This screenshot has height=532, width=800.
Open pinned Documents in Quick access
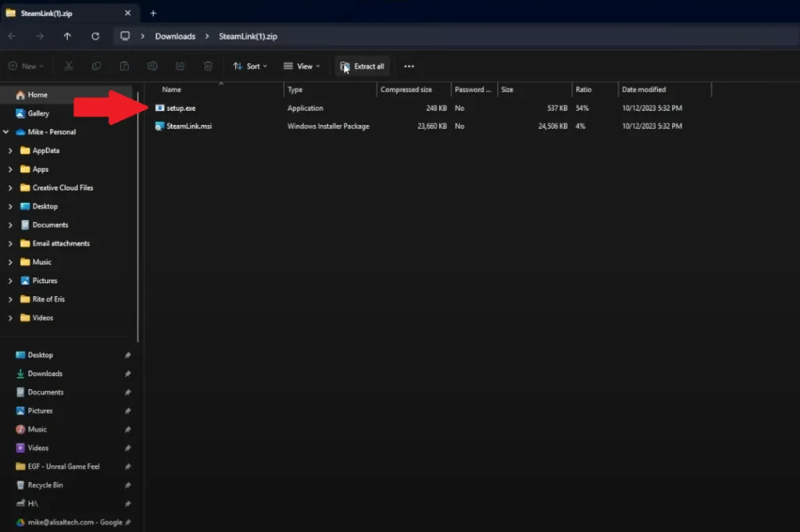(x=45, y=392)
